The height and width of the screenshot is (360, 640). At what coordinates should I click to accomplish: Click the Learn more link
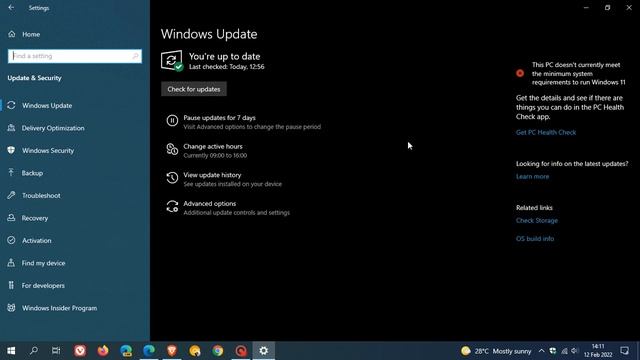coord(532,176)
